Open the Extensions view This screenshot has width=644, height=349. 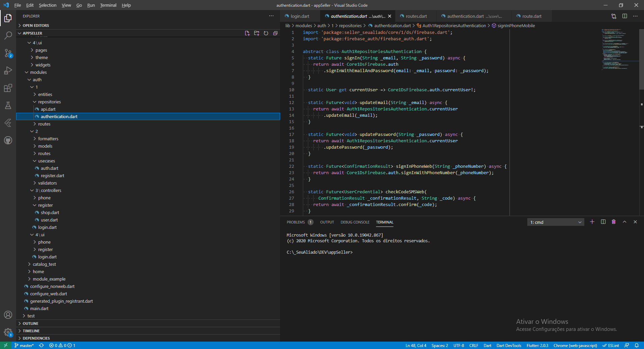pyautogui.click(x=8, y=88)
